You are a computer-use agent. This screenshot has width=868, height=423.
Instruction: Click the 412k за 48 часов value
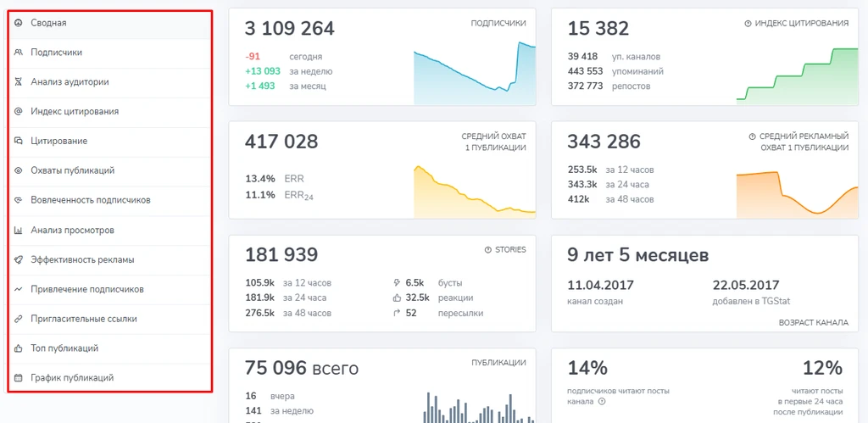click(578, 199)
